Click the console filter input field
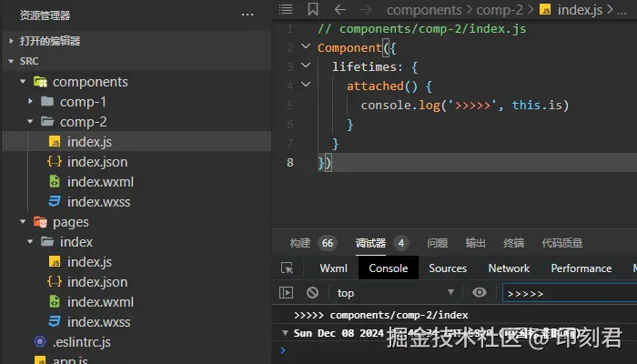This screenshot has width=637, height=364. [570, 293]
